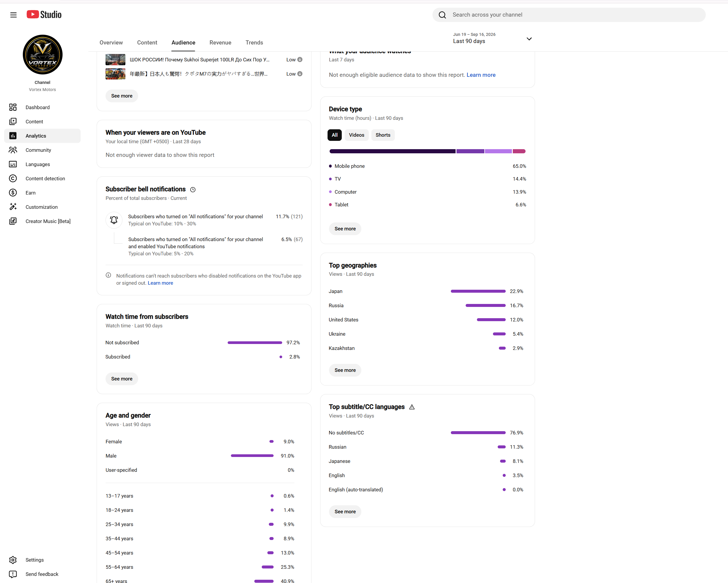Open the hamburger navigation menu
Viewport: 728px width, 583px height.
(x=13, y=15)
